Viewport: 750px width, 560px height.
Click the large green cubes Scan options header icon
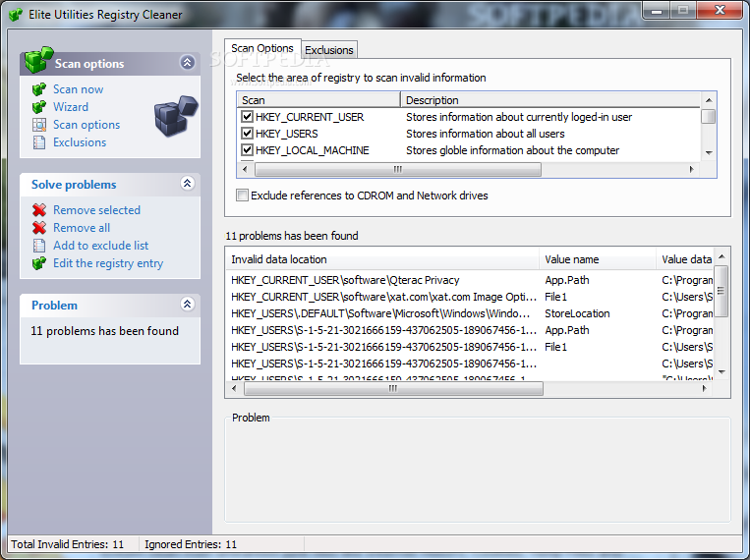(x=38, y=60)
